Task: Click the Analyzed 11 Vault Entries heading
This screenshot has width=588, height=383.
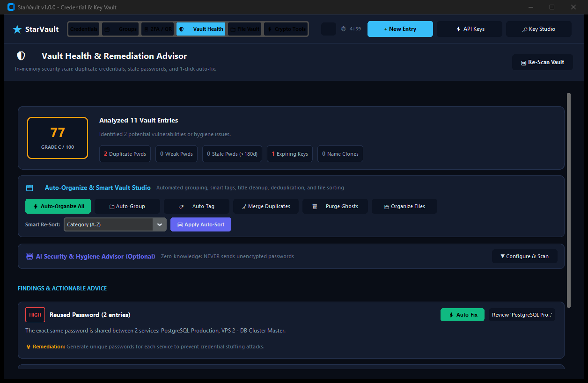Action: pos(139,120)
